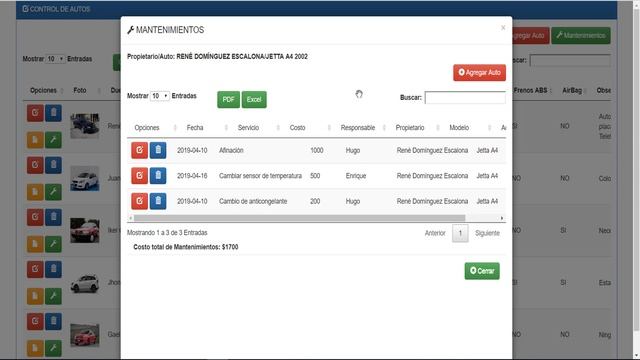Screen dimensions: 640x360
Task: Click left arrow of table horizontal scrollbar
Action: [130, 218]
